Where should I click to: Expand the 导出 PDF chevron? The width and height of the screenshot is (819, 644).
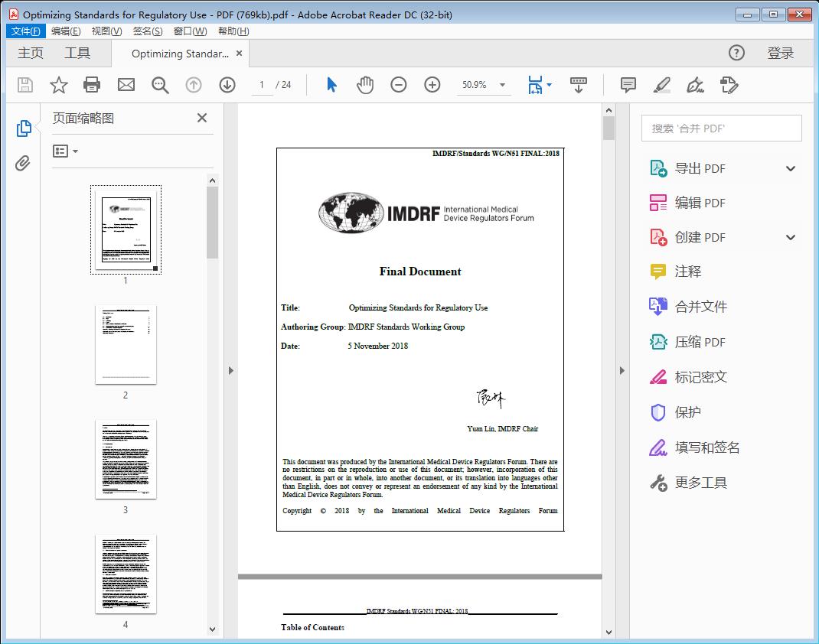click(791, 168)
